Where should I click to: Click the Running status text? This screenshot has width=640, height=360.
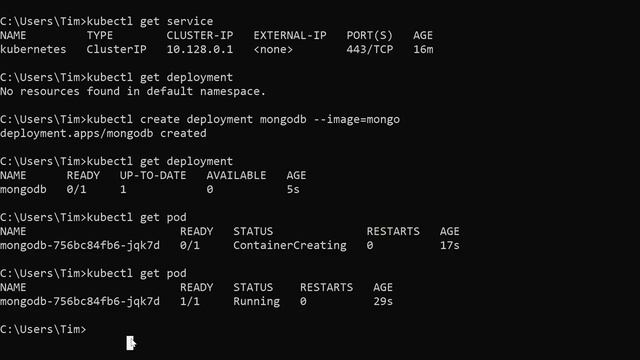tap(256, 301)
